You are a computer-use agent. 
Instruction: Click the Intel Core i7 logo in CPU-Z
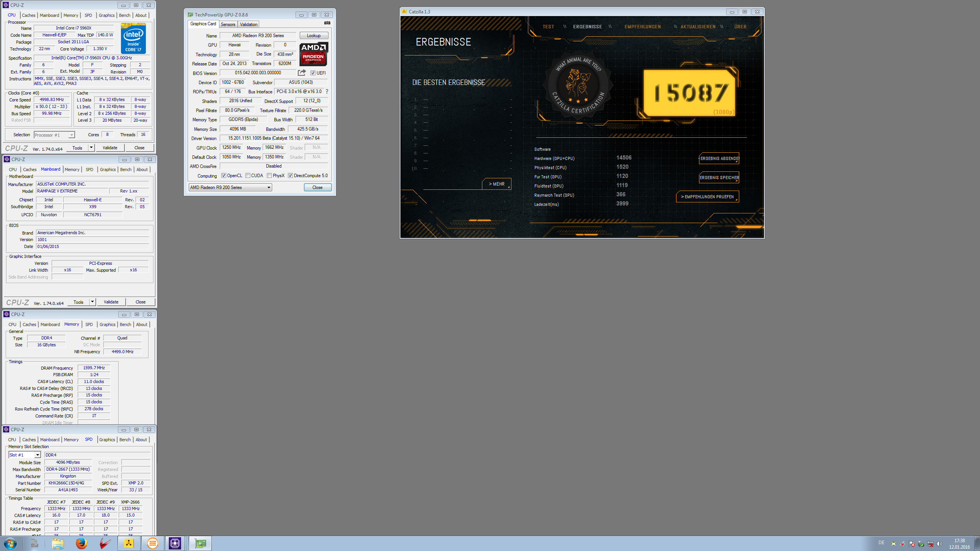[x=133, y=38]
